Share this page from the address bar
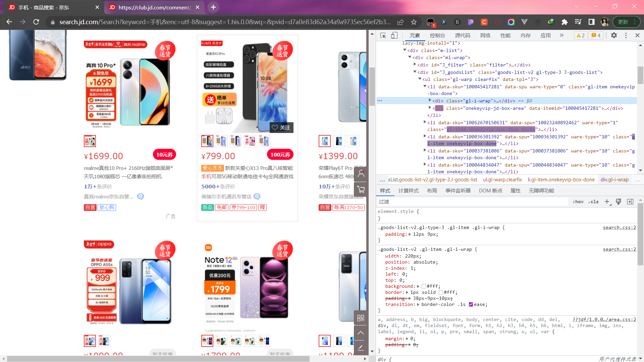The height and width of the screenshot is (362, 644). pyautogui.click(x=400, y=22)
